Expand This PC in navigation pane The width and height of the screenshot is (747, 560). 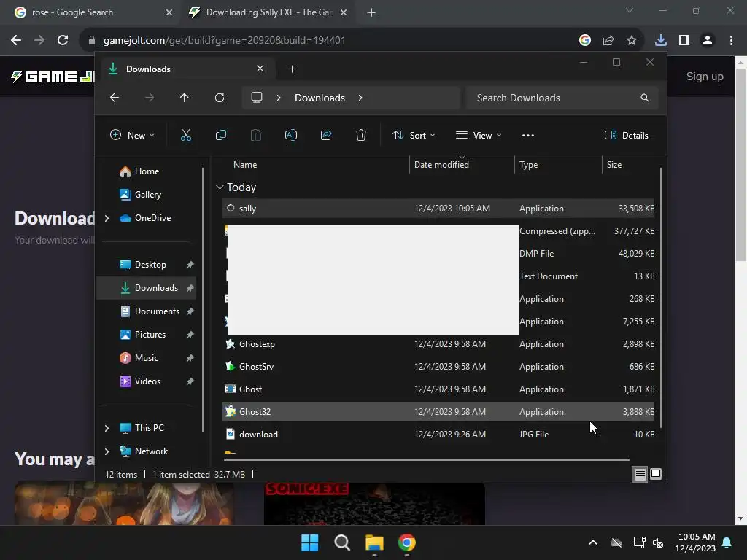point(107,428)
